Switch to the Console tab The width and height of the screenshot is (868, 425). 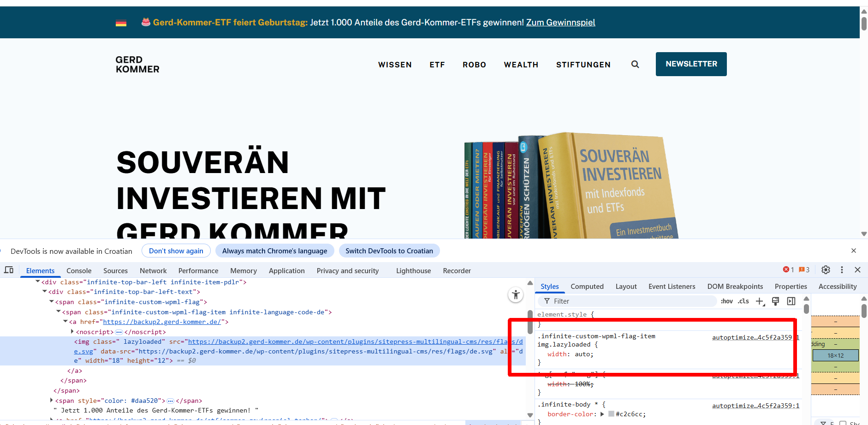click(79, 271)
